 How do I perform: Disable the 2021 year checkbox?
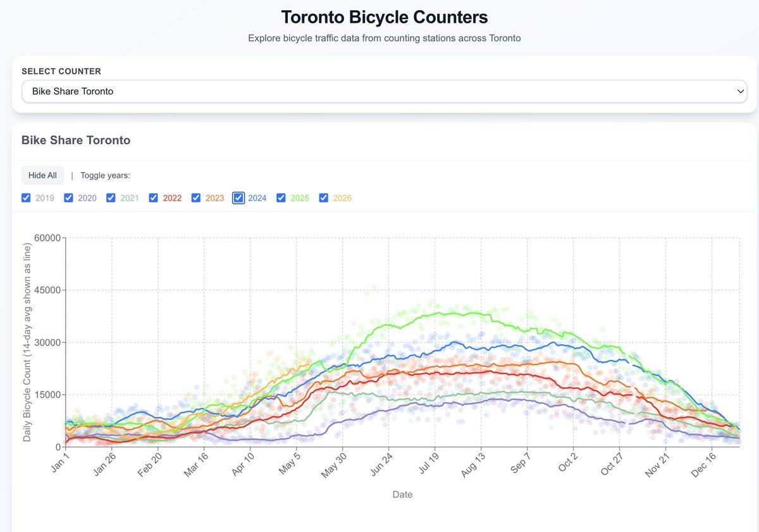[111, 198]
